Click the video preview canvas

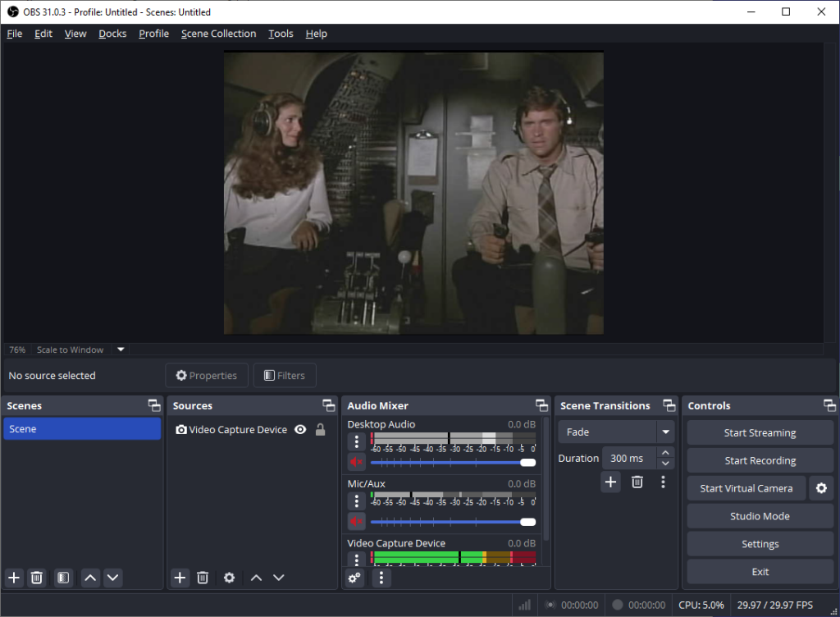coord(413,193)
